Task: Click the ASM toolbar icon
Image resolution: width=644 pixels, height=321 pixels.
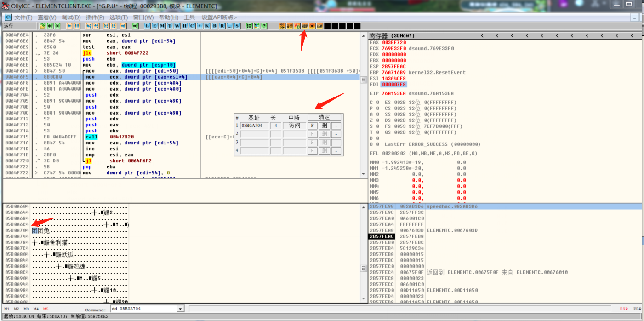Action: point(319,26)
